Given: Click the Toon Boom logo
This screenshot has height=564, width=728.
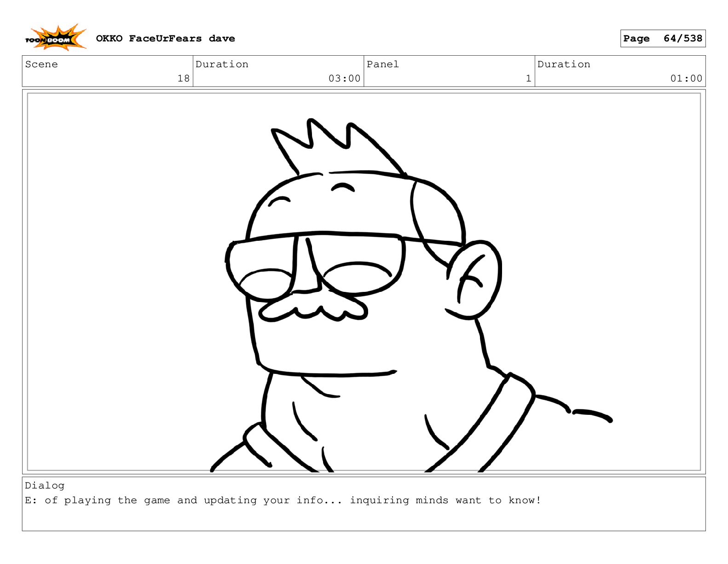Looking at the screenshot, I should (x=56, y=38).
